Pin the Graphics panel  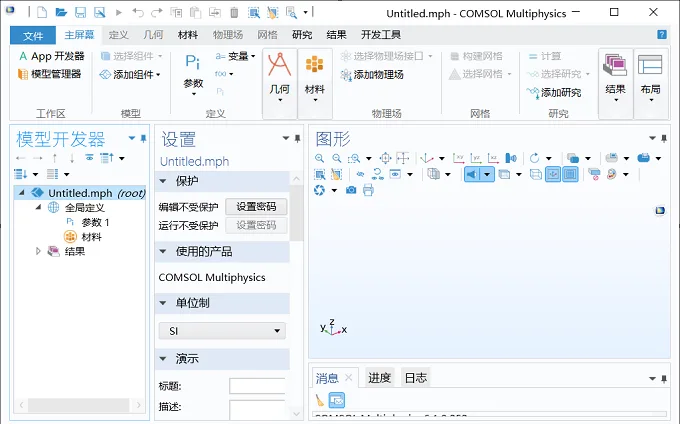pyautogui.click(x=664, y=138)
